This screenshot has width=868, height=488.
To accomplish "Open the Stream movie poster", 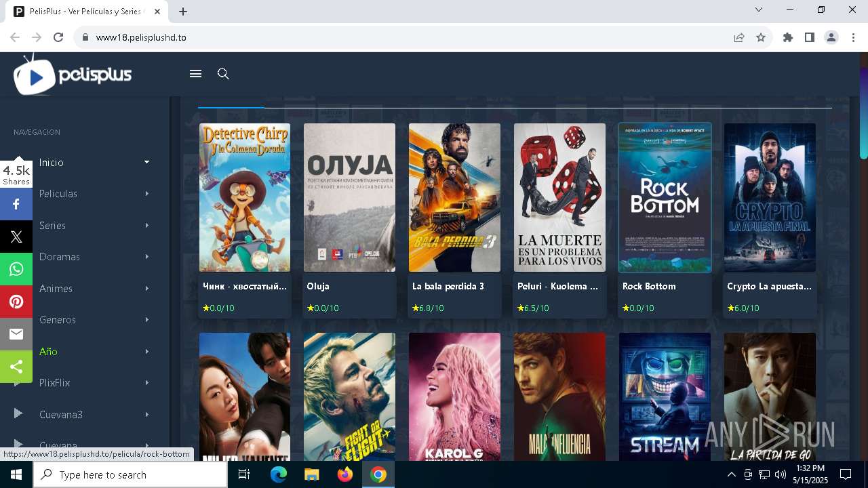I will click(x=665, y=396).
